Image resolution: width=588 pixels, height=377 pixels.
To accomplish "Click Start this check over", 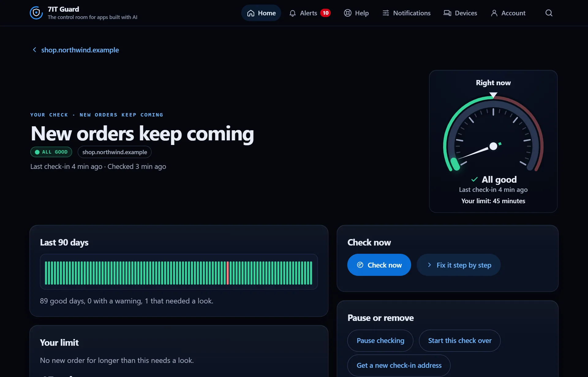I will coord(460,341).
